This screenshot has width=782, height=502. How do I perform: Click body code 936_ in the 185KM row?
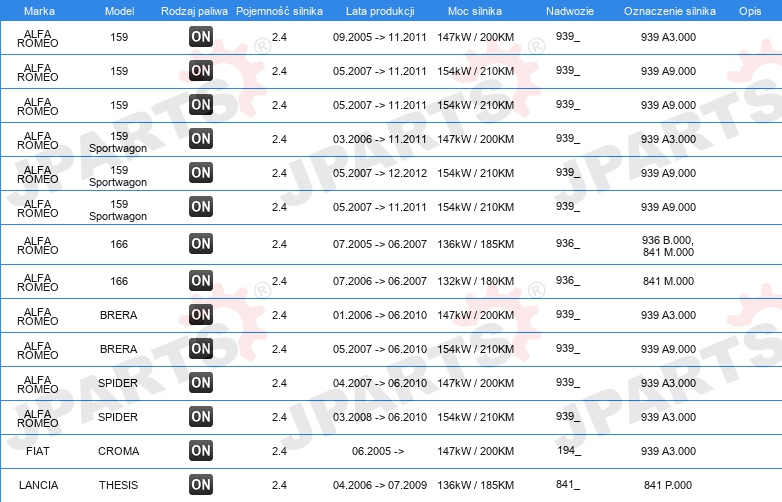[x=568, y=243]
